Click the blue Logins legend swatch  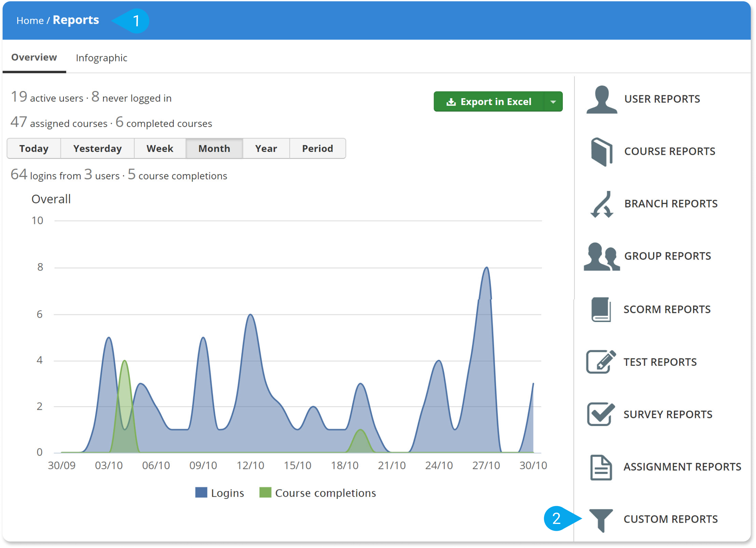pyautogui.click(x=201, y=492)
